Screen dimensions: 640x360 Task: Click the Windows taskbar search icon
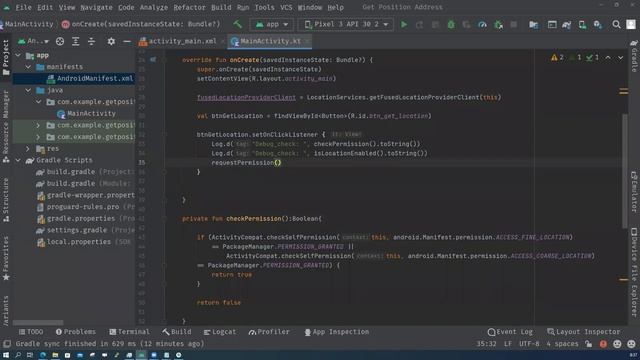[x=18, y=355]
